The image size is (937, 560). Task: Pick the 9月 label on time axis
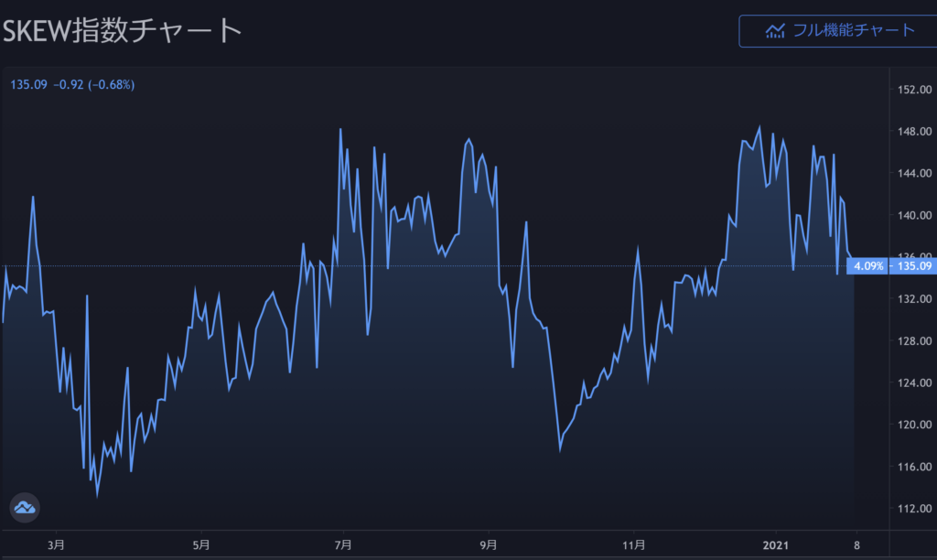click(x=489, y=544)
